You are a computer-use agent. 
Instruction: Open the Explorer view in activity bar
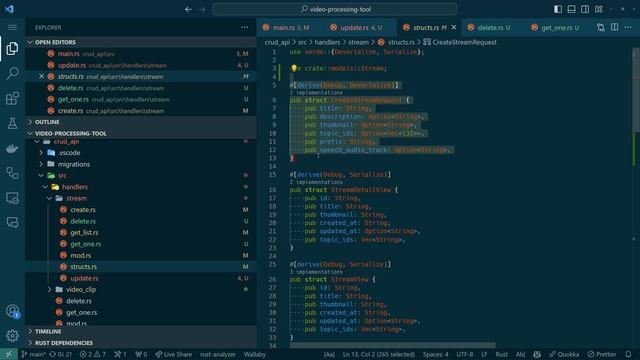point(12,49)
